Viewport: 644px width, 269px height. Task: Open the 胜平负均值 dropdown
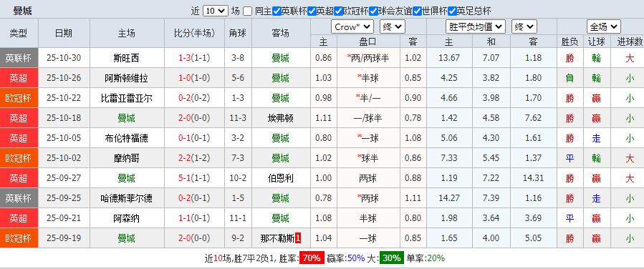pyautogui.click(x=475, y=27)
